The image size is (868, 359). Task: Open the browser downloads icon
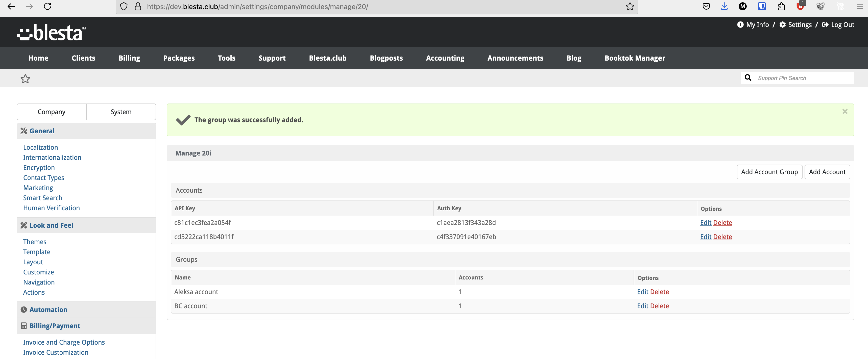point(724,6)
